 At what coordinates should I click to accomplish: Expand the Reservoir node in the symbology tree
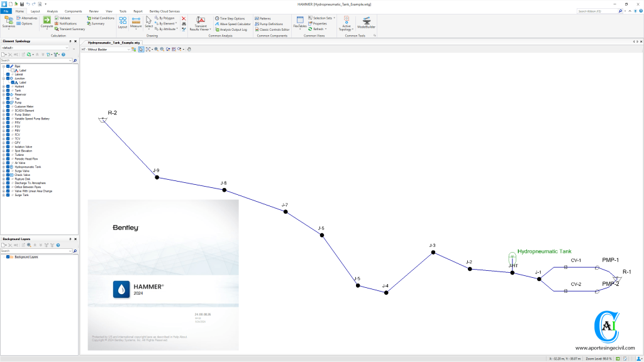pos(4,94)
